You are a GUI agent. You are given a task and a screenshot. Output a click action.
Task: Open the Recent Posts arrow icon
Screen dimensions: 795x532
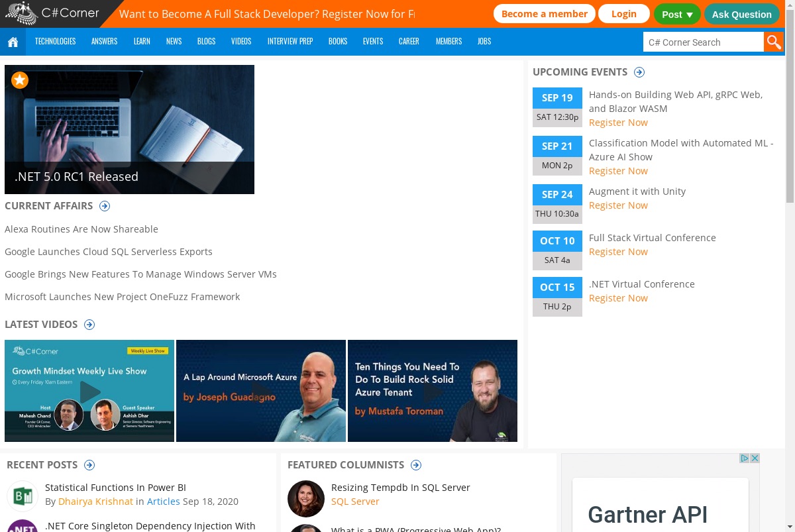[89, 465]
